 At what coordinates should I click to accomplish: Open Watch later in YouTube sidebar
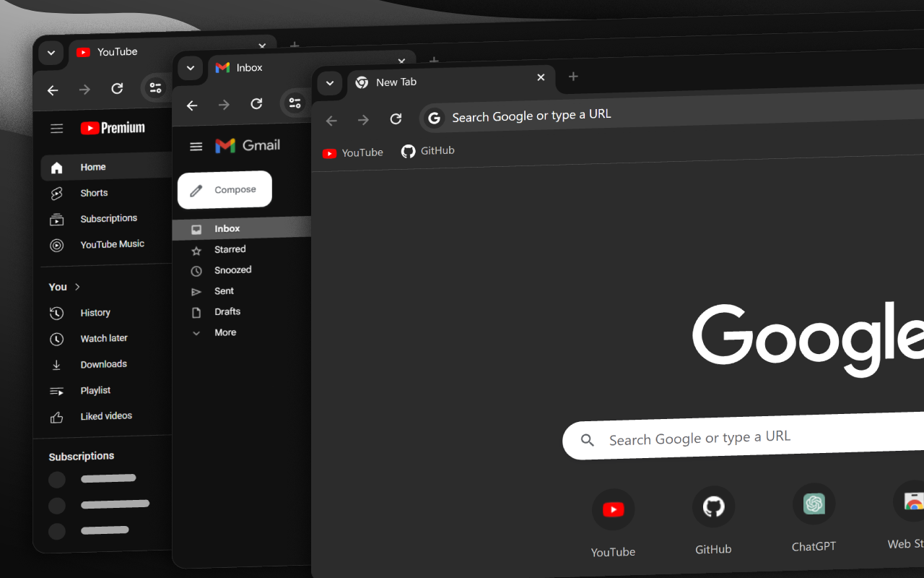(x=103, y=338)
